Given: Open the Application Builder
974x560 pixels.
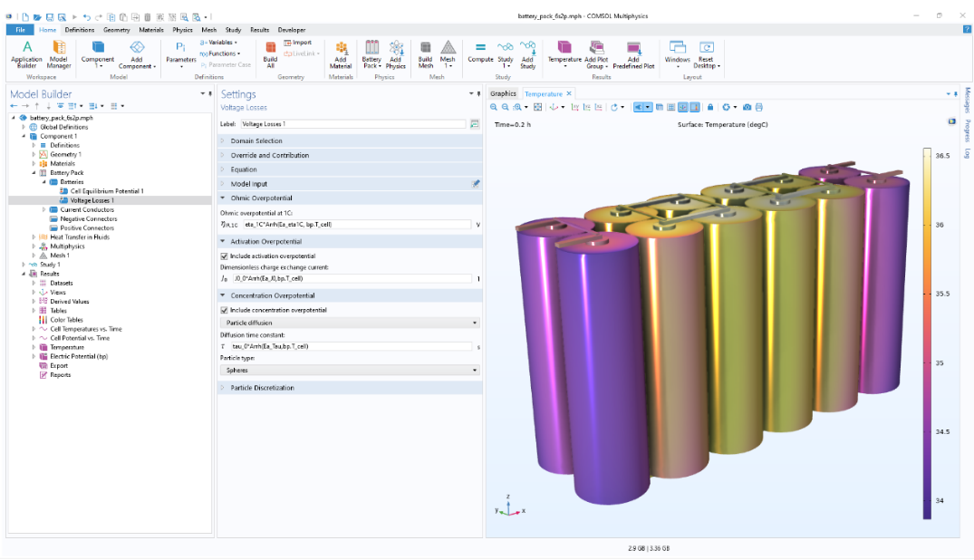Looking at the screenshot, I should click(26, 54).
